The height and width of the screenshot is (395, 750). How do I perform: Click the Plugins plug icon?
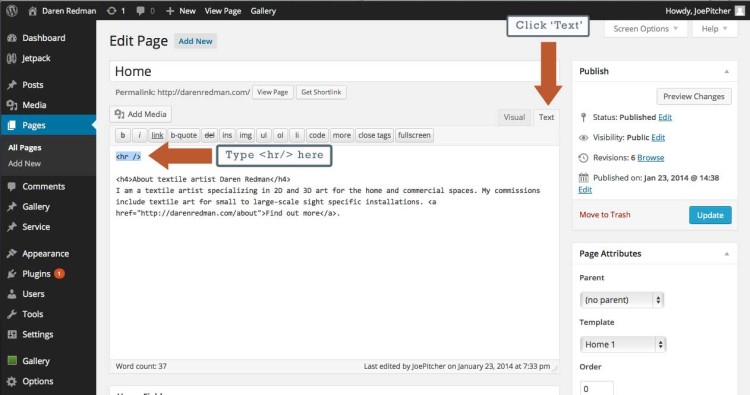(x=12, y=274)
